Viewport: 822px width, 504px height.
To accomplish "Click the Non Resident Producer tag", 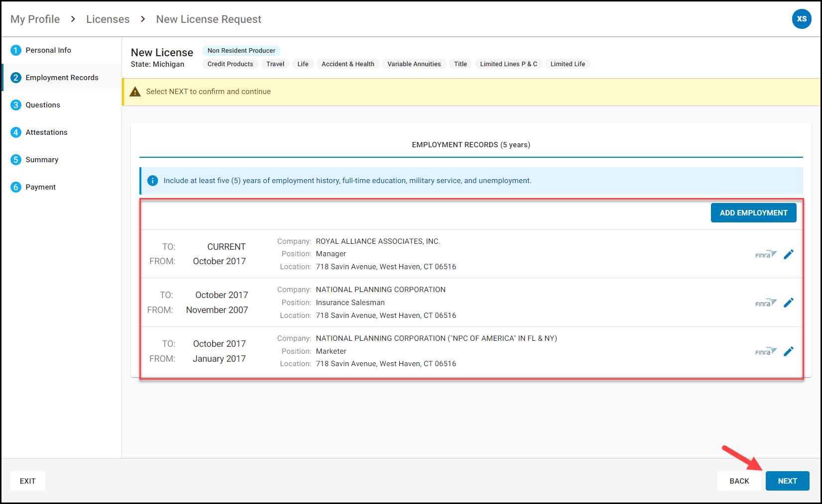I will (x=241, y=51).
